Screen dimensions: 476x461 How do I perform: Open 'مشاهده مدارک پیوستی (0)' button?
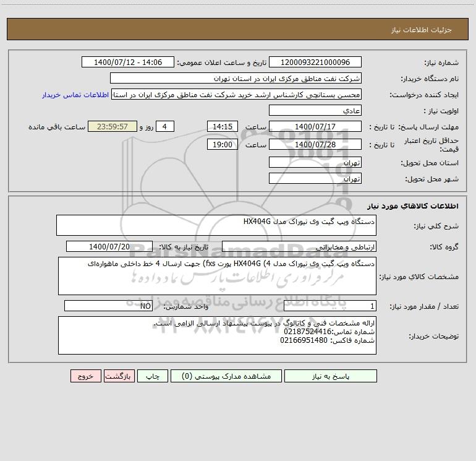(x=226, y=376)
